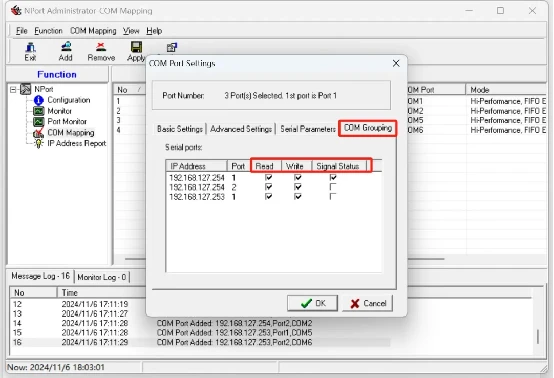Click the Write column header
This screenshot has height=378, width=554.
(x=296, y=166)
